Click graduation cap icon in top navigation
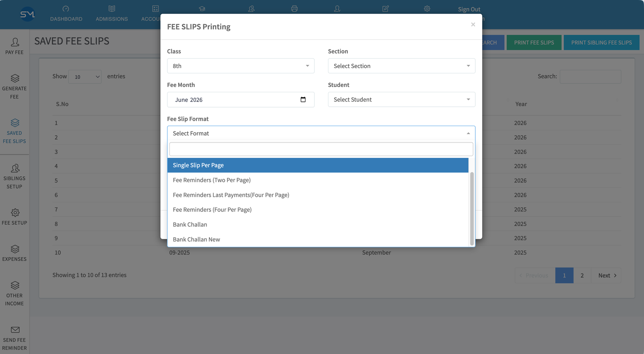The width and height of the screenshot is (644, 354). (202, 8)
